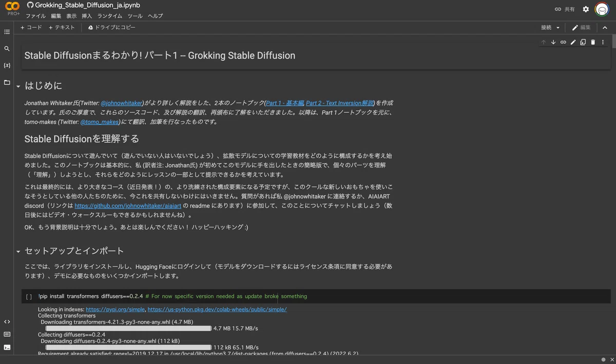Open the 表示 menu
This screenshot has height=364, width=616.
tap(71, 16)
